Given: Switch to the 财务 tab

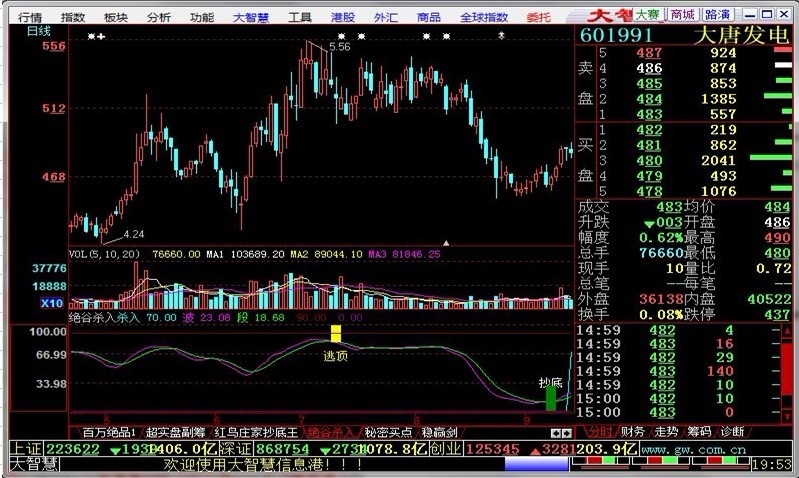Looking at the screenshot, I should click(x=633, y=432).
